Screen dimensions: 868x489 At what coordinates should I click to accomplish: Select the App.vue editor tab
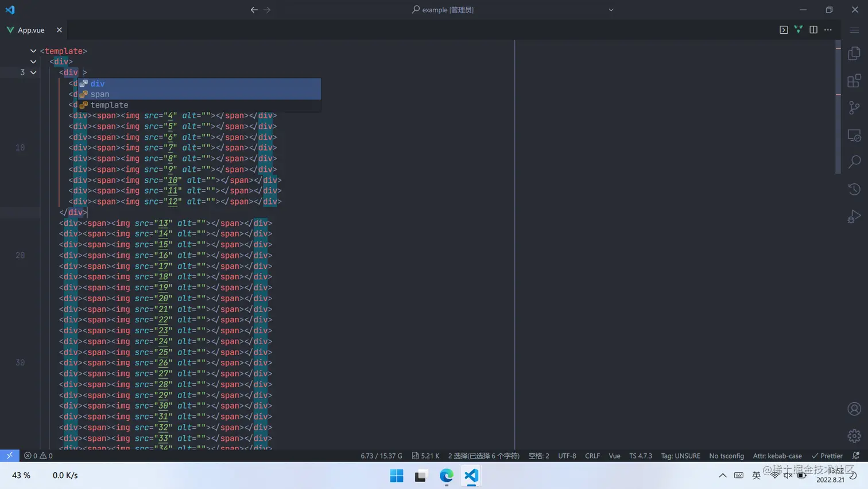pyautogui.click(x=34, y=30)
